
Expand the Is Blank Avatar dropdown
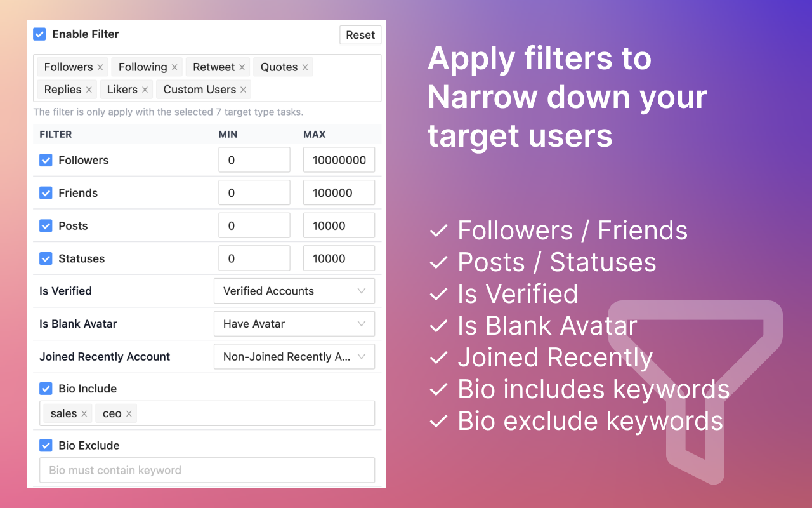[294, 324]
